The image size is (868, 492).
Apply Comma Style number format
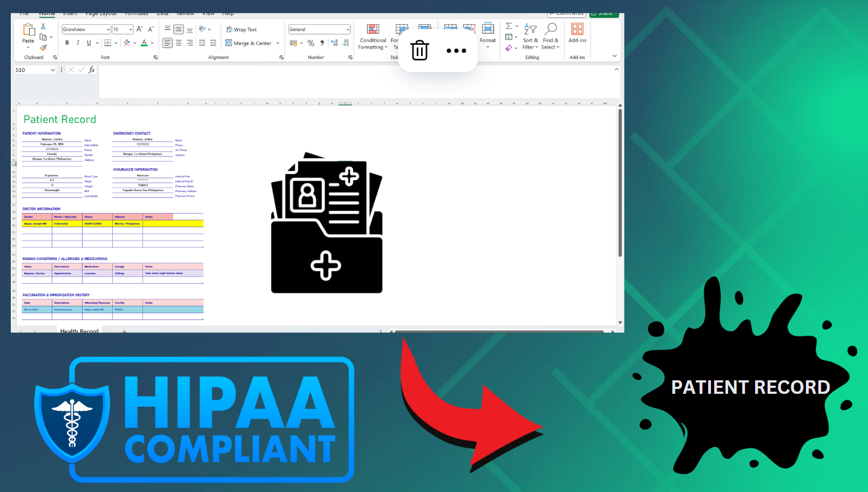tap(322, 43)
